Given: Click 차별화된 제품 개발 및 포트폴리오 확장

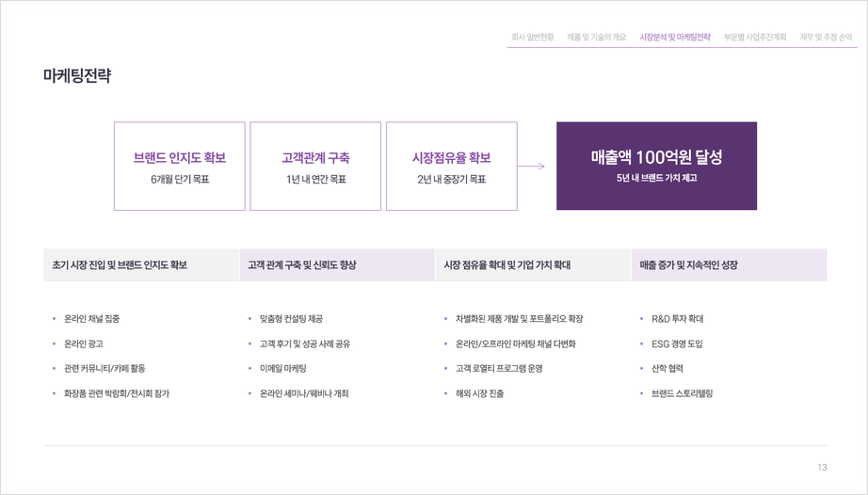Looking at the screenshot, I should [x=520, y=319].
